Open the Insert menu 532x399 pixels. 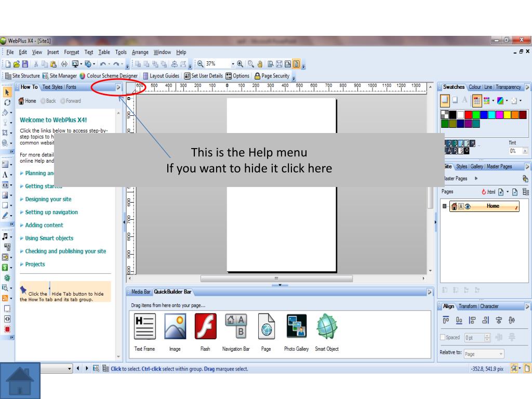(53, 52)
